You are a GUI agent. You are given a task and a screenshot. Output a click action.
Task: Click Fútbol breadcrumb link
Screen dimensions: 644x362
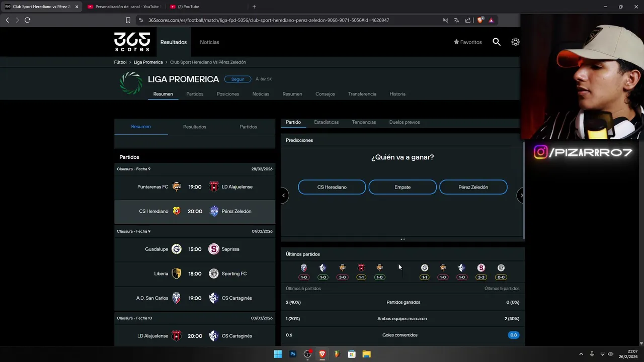click(x=120, y=62)
